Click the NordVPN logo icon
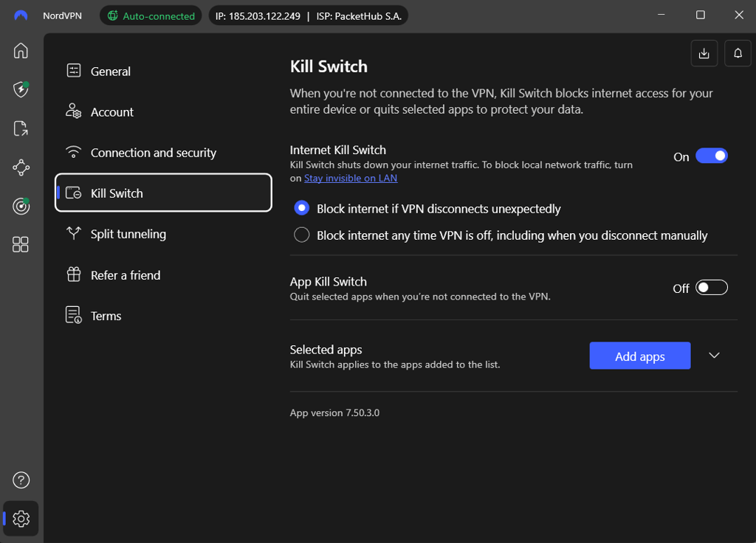Viewport: 756px width, 543px height. click(x=21, y=15)
